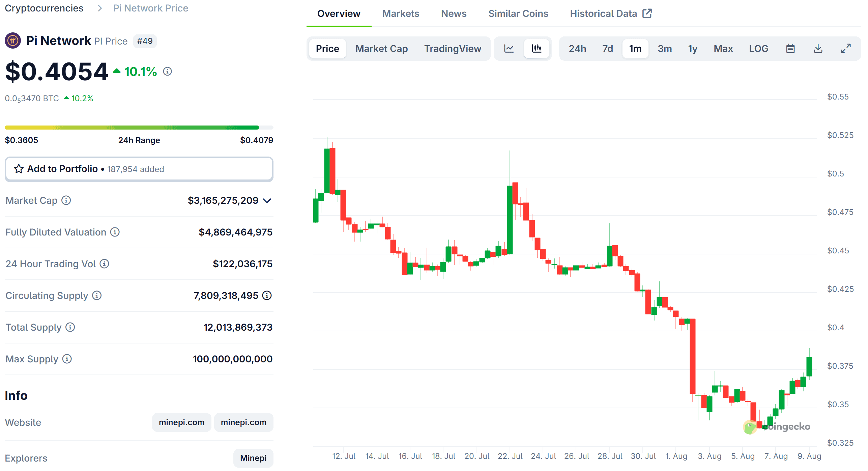Toggle LOG scale on chart
This screenshot has height=471, width=868.
(758, 49)
